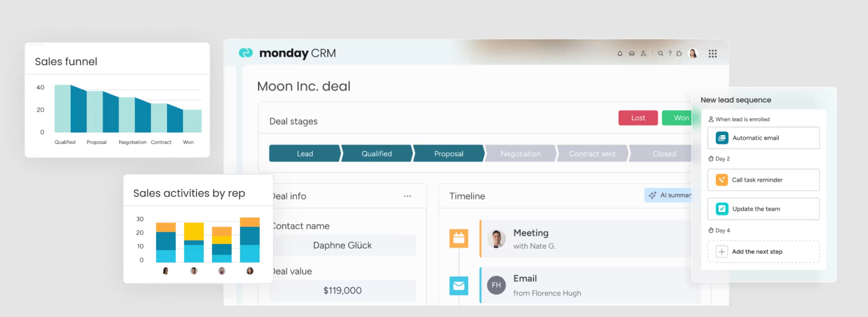Click the blue envelope email icon

pos(459,286)
